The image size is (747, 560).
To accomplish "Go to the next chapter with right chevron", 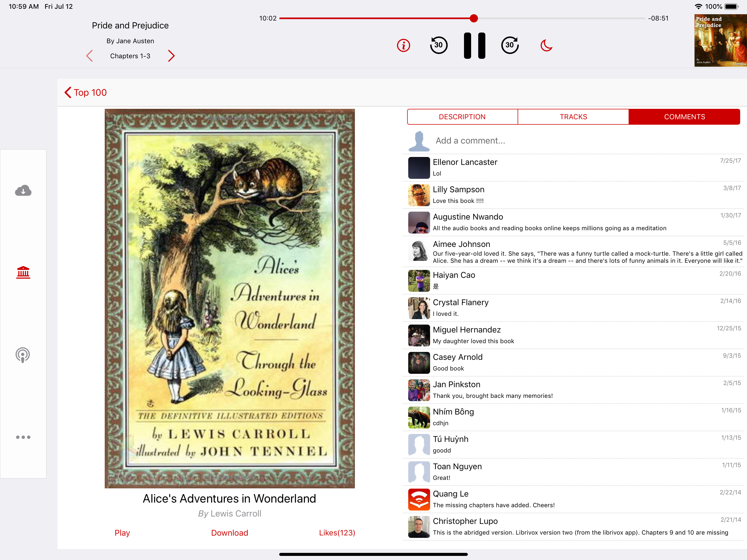I will point(171,56).
